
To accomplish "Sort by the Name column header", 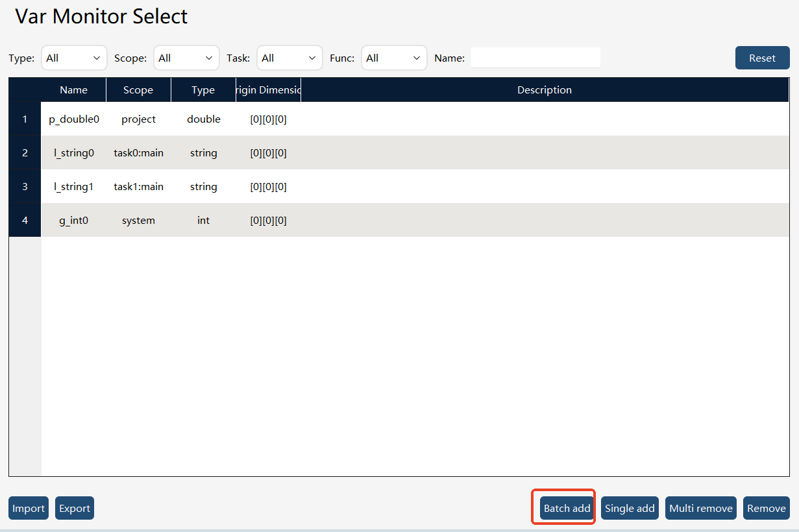I will point(73,90).
